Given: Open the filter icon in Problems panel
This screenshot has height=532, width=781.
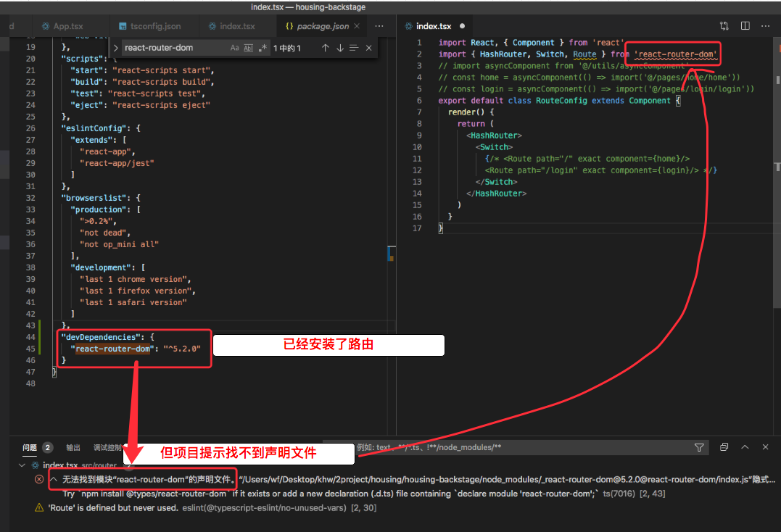Looking at the screenshot, I should click(698, 447).
